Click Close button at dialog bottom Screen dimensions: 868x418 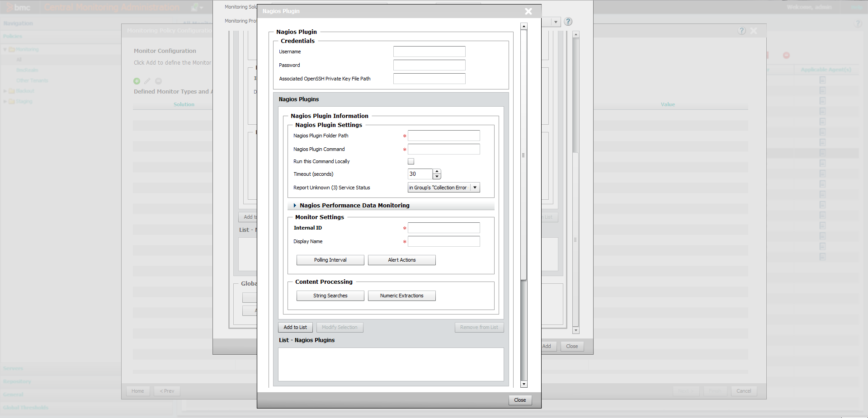click(520, 400)
